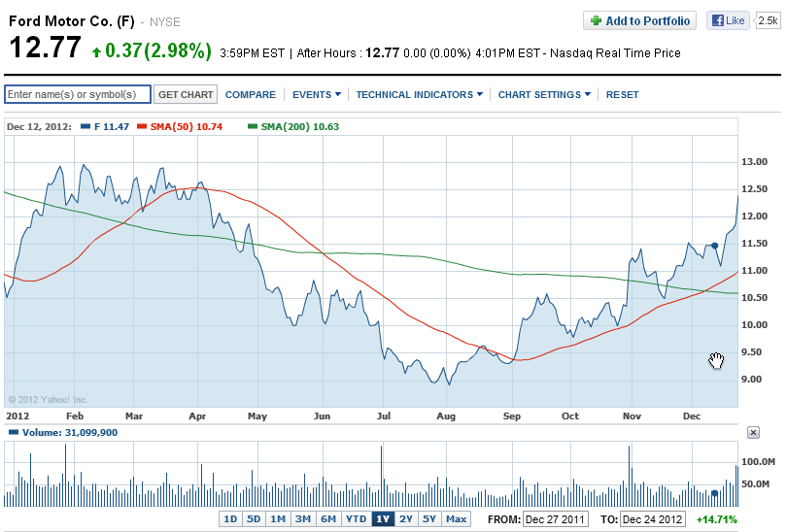Click the FROM date field Dec 27 2011

(555, 519)
